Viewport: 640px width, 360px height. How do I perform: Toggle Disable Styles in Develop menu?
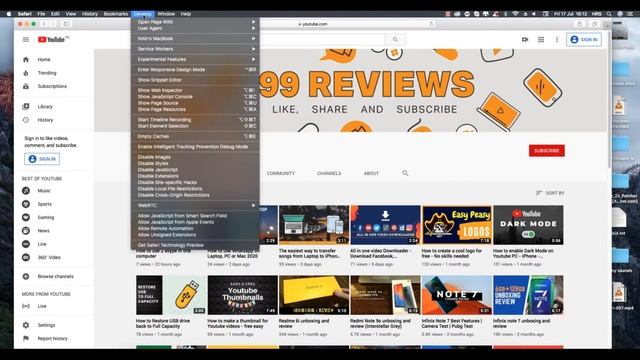point(195,163)
